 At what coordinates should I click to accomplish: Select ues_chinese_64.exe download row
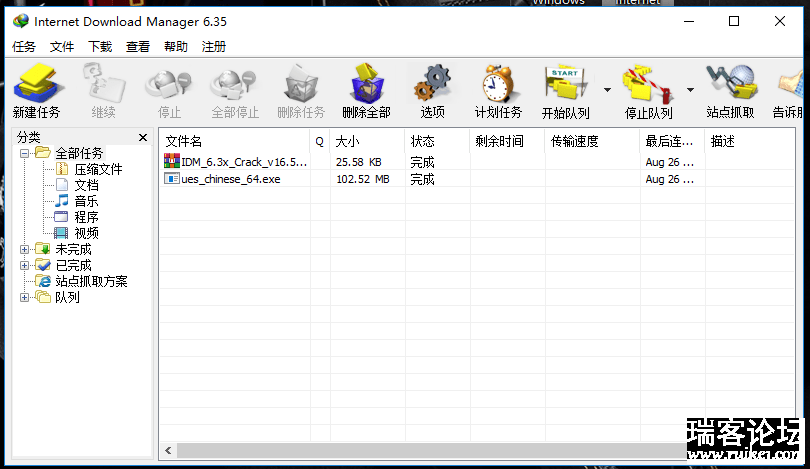[477, 179]
